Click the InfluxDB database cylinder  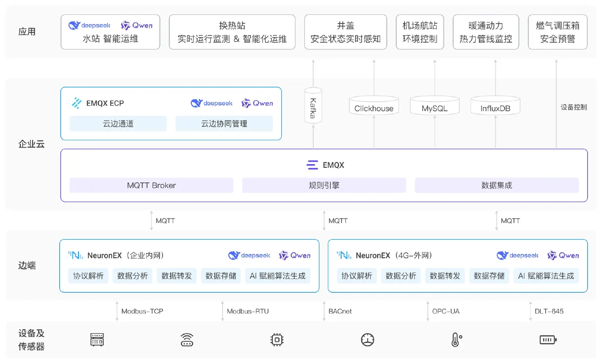coord(495,105)
